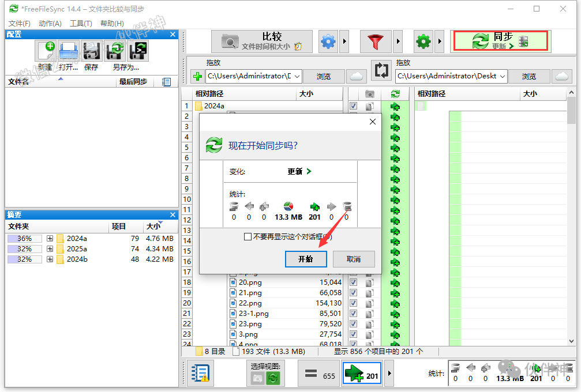Image resolution: width=581 pixels, height=392 pixels.
Task: Click right 浏览 browse button
Action: [529, 76]
